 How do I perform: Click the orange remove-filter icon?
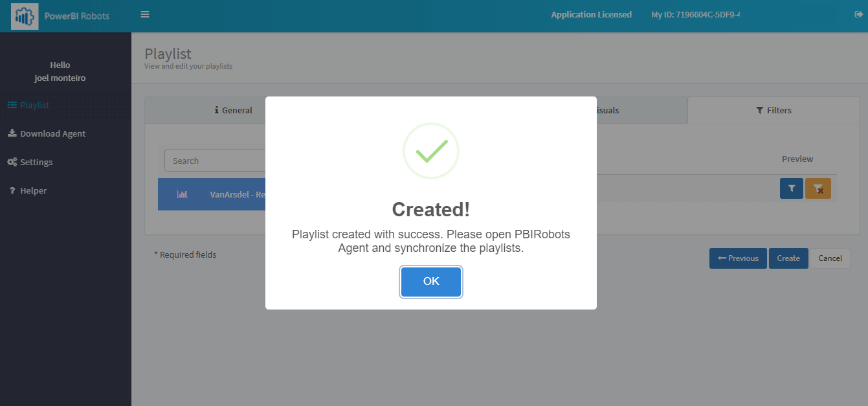tap(818, 188)
